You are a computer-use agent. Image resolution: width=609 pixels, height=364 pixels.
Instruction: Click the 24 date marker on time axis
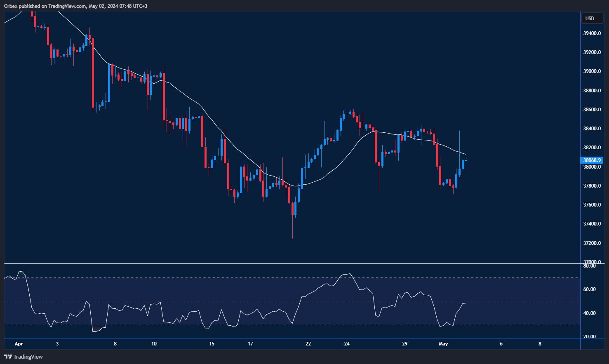(347, 344)
